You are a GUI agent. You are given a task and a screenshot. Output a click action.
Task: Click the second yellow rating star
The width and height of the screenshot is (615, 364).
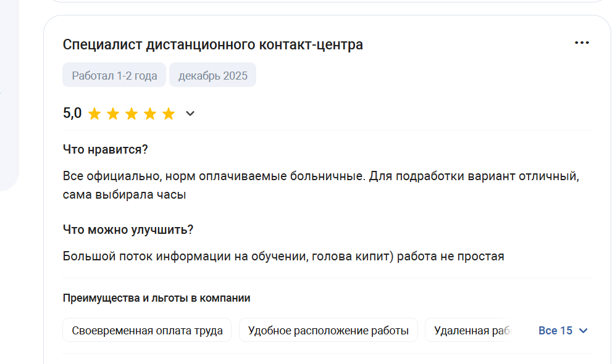click(113, 114)
